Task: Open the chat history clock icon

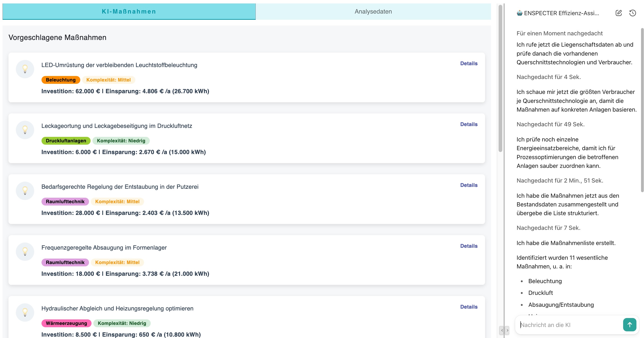Action: tap(632, 13)
